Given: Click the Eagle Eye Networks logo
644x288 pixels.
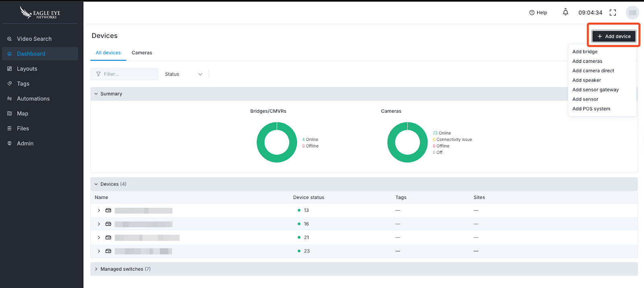Looking at the screenshot, I should pyautogui.click(x=40, y=13).
